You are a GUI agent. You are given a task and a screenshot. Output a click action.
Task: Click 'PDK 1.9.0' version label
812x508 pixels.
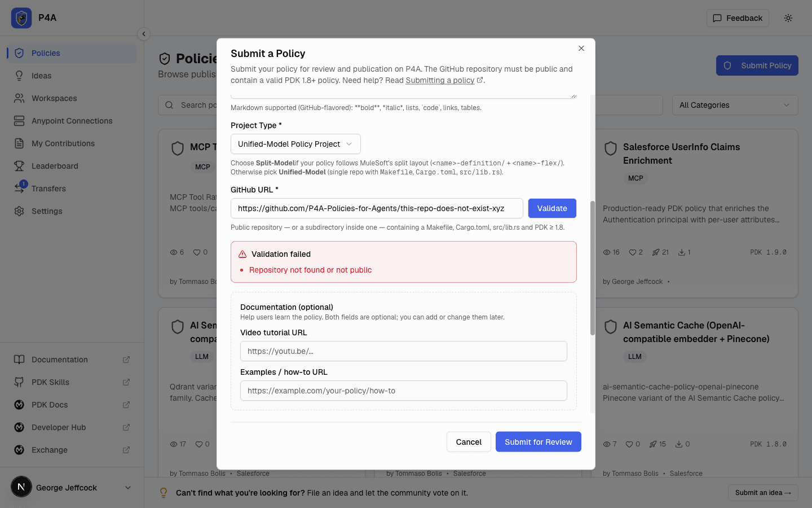768,252
